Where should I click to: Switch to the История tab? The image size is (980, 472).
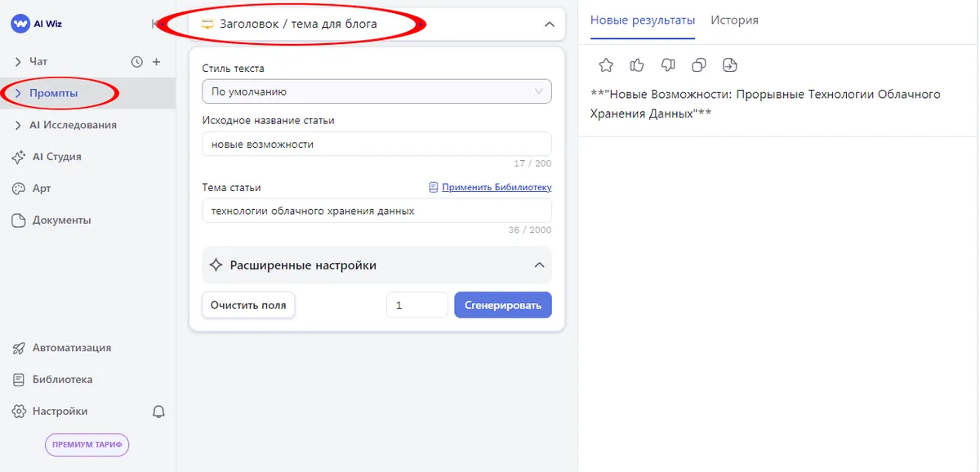click(733, 20)
